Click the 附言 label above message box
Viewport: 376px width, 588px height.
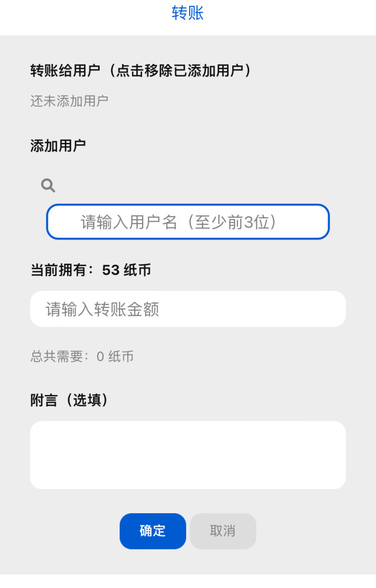44,400
